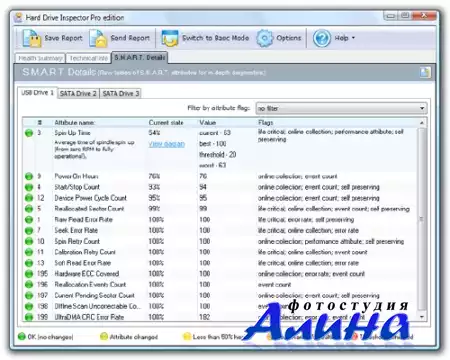This screenshot has width=450, height=360.
Task: Select the Hardware ECC Covered attribute name
Action: coord(87,274)
